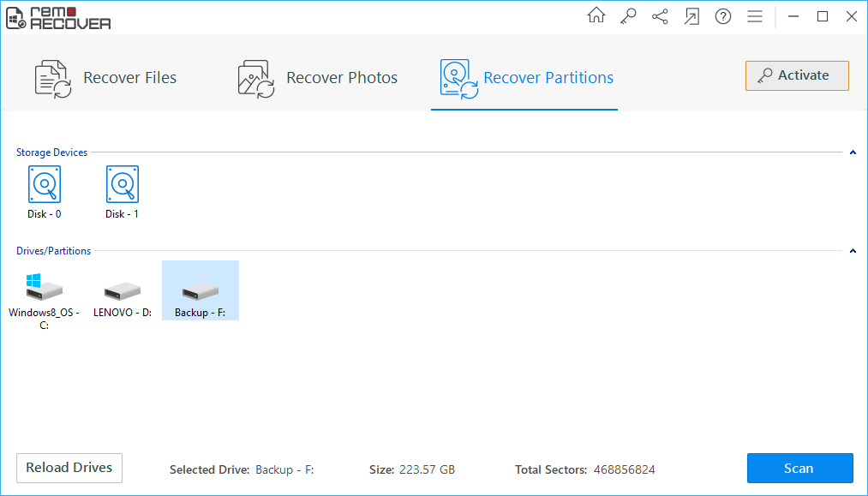Click the key license icon
Image resolution: width=868 pixels, height=496 pixels.
point(628,16)
